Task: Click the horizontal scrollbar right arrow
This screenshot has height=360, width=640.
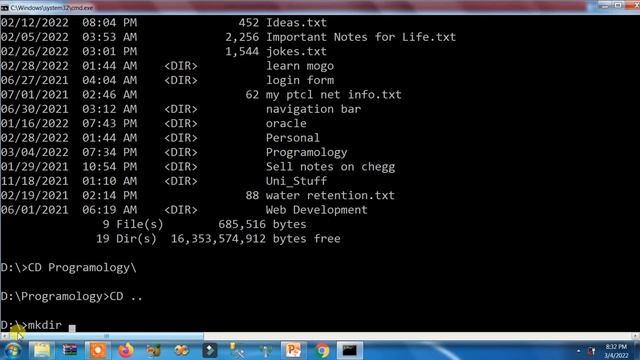Action: (x=636, y=336)
